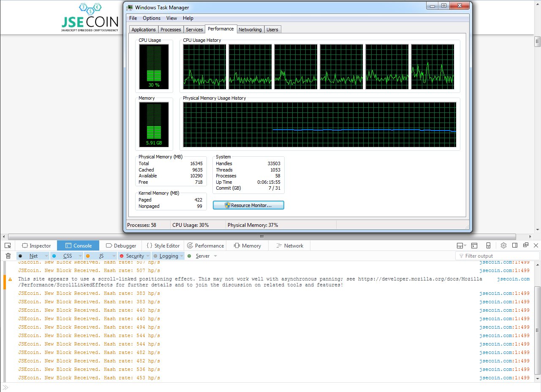Viewport: 541px width, 392px height.
Task: Expand the CSS filter dropdown arrow
Action: tap(80, 256)
